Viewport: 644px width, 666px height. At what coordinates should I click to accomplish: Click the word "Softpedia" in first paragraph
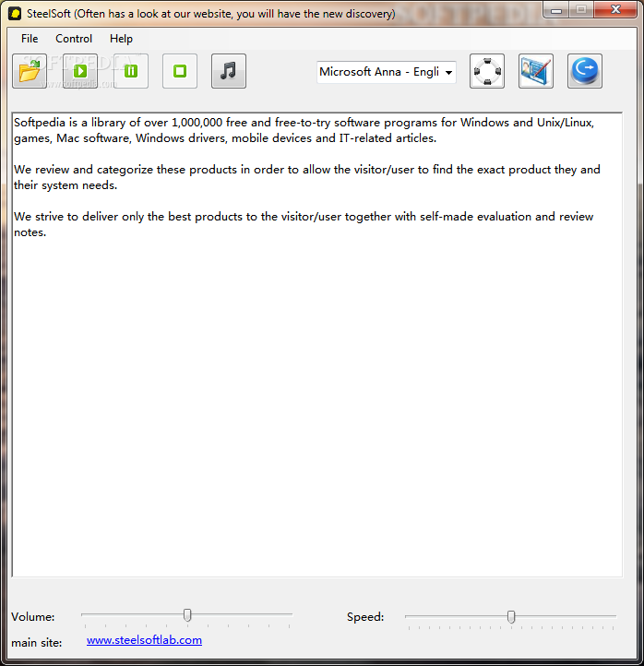[40, 123]
